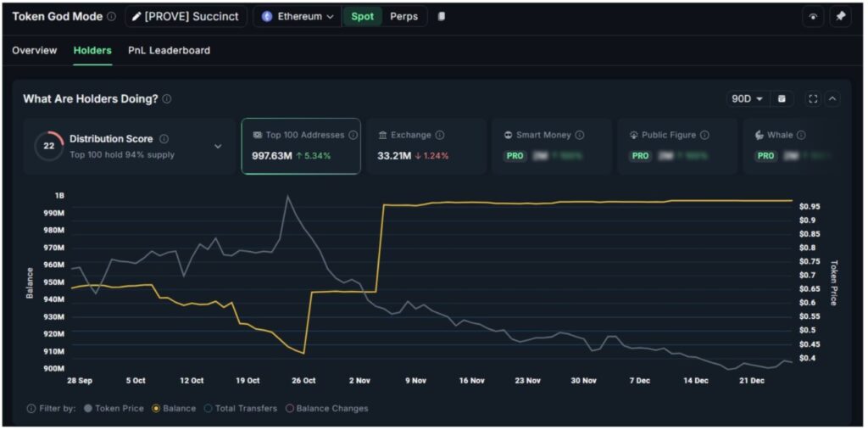Open the calendar date picker icon
This screenshot has width=868, height=430.
coord(782,99)
